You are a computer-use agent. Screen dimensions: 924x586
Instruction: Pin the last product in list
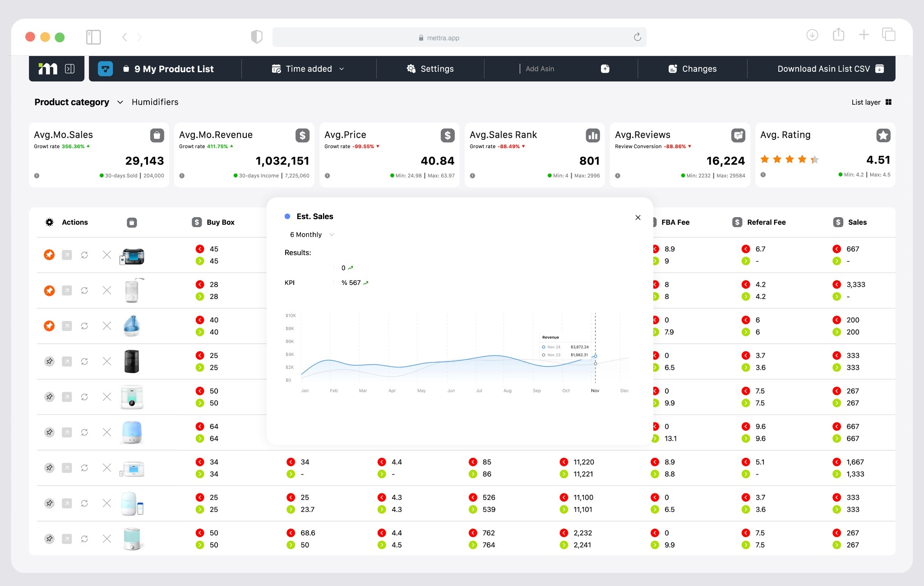click(50, 539)
